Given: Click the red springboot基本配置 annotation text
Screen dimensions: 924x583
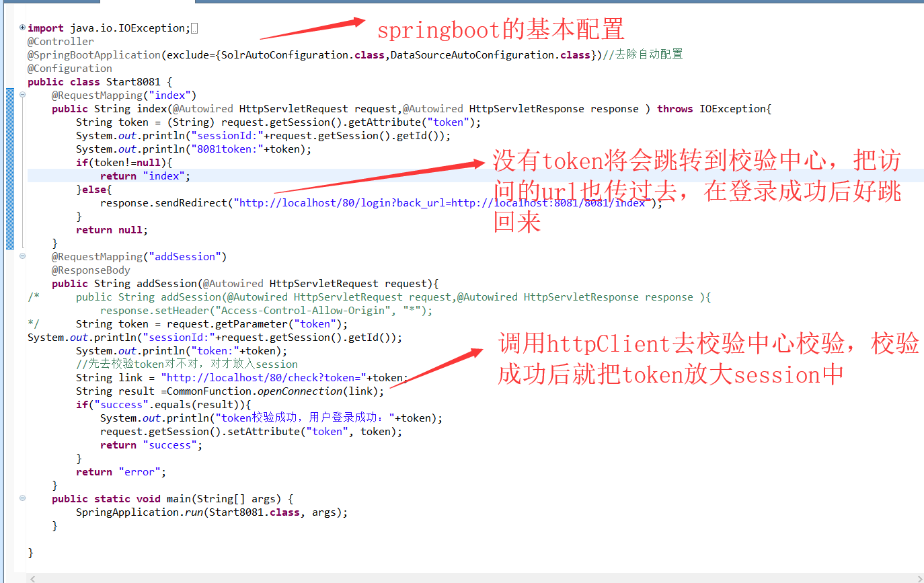Looking at the screenshot, I should point(500,30).
